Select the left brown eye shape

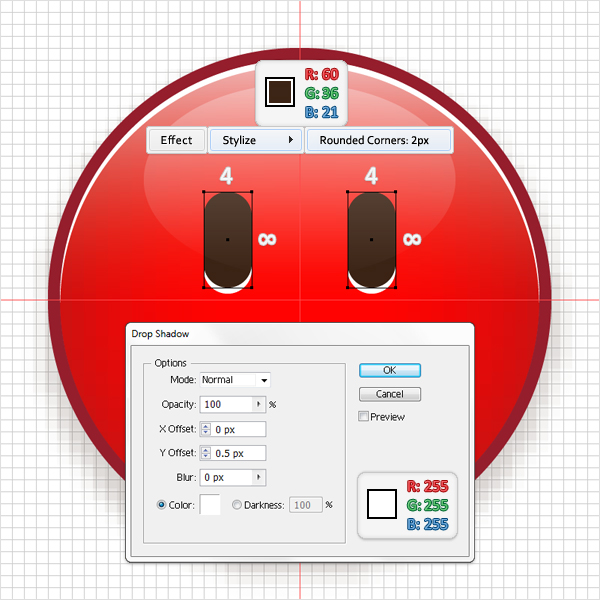(228, 240)
